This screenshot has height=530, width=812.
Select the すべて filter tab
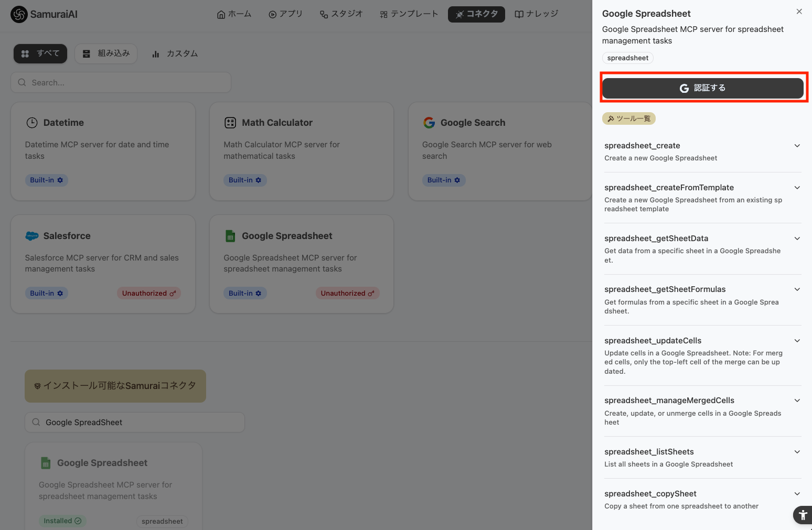[x=40, y=53]
